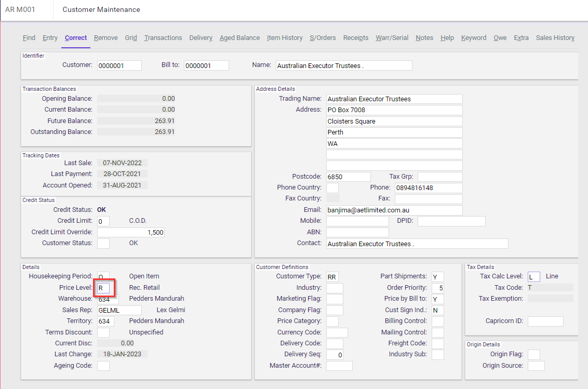The height and width of the screenshot is (389, 588).
Task: Click the Delivery Code field
Action: pos(335,344)
